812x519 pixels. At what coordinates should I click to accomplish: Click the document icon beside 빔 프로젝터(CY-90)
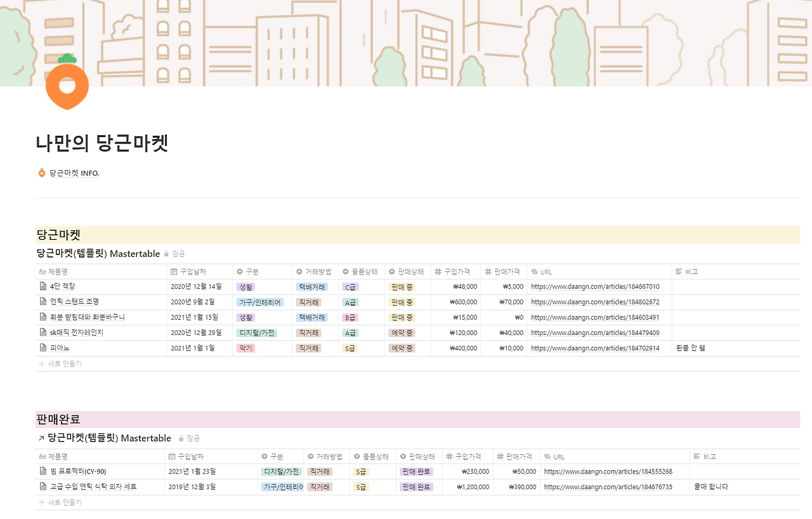click(x=43, y=471)
